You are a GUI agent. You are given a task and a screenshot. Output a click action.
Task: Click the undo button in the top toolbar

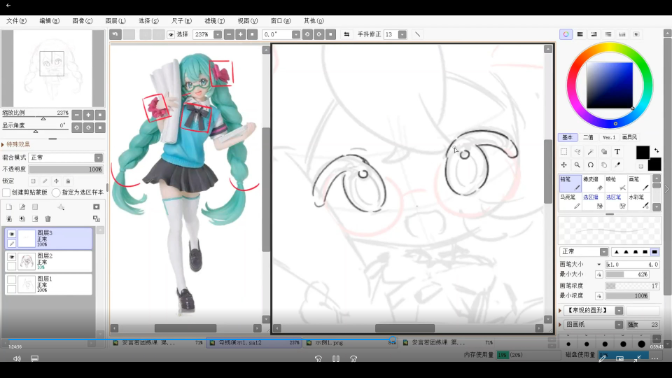point(115,34)
